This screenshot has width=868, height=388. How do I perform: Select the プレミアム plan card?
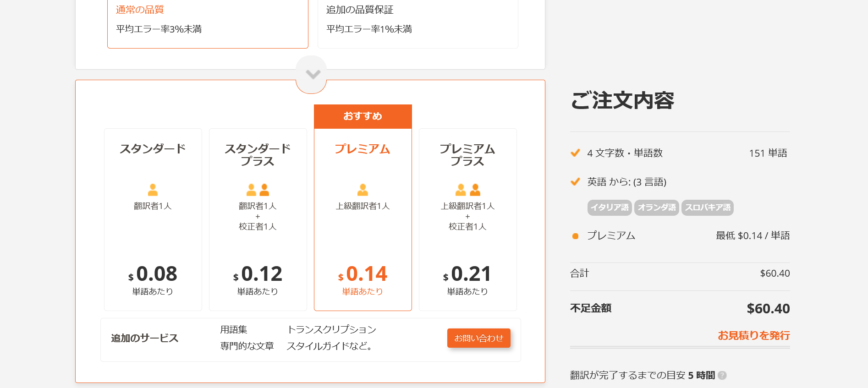click(x=363, y=219)
